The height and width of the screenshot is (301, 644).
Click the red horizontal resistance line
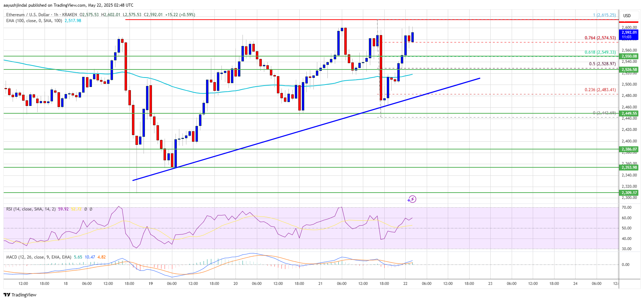(246, 20)
